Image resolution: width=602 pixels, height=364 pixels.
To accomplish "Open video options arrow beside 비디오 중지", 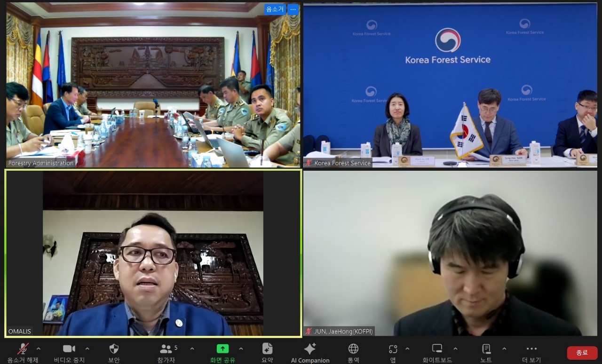I will click(x=87, y=348).
